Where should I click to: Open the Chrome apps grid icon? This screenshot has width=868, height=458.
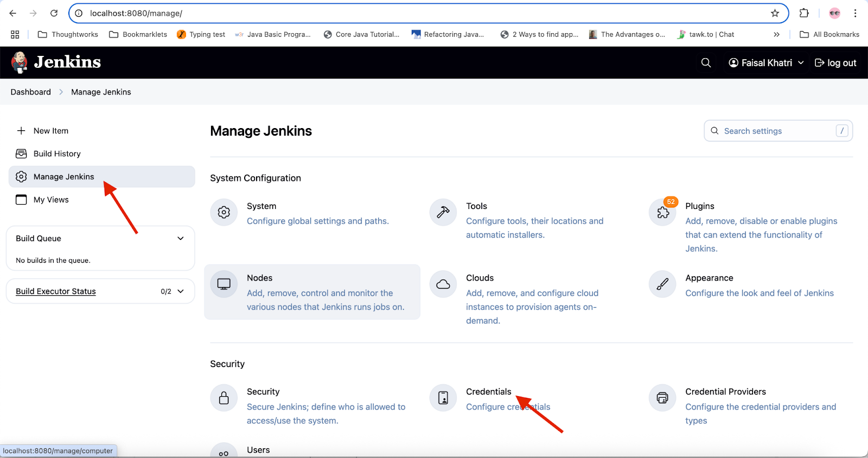(15, 34)
